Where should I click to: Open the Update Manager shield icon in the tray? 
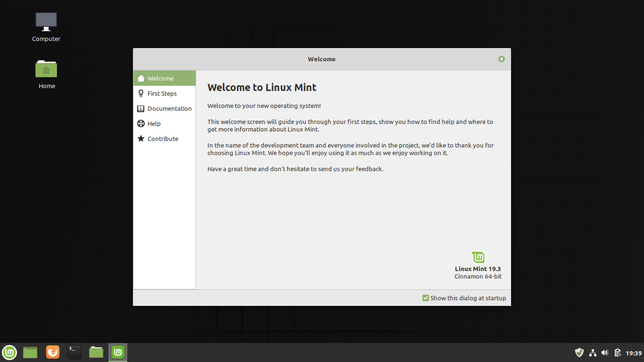point(579,352)
